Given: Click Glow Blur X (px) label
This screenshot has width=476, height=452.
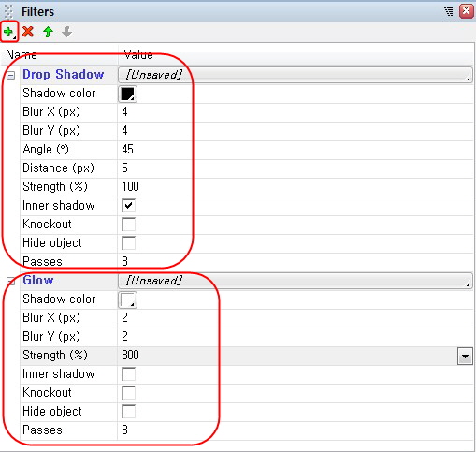Looking at the screenshot, I should (51, 318).
